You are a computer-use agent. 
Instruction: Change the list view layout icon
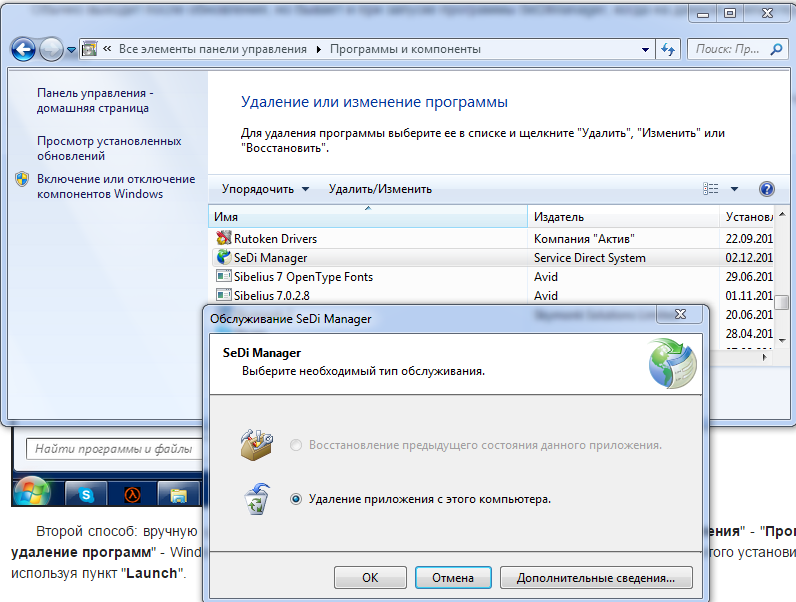pos(710,189)
